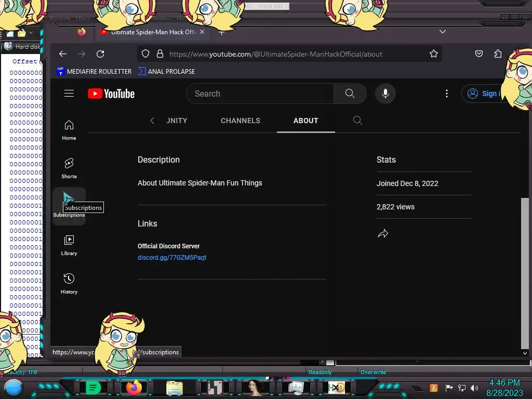
Task: Click the 4:46 PM clock
Action: click(504, 382)
